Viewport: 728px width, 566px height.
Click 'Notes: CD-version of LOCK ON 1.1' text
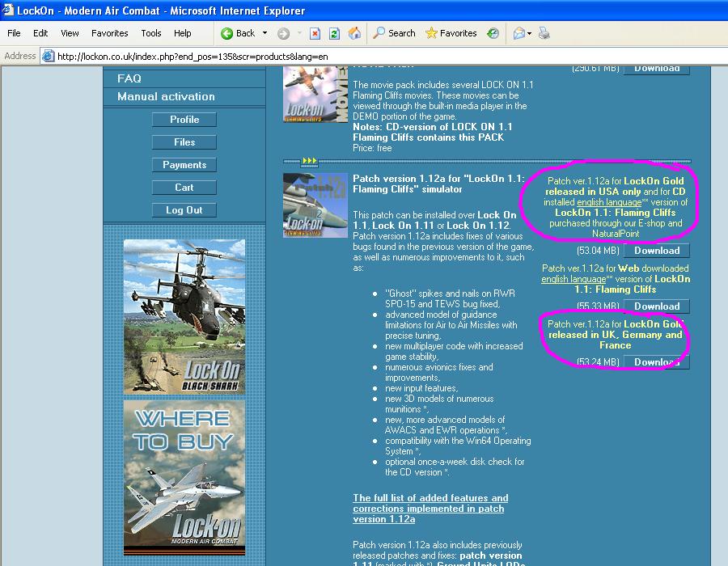(x=433, y=127)
